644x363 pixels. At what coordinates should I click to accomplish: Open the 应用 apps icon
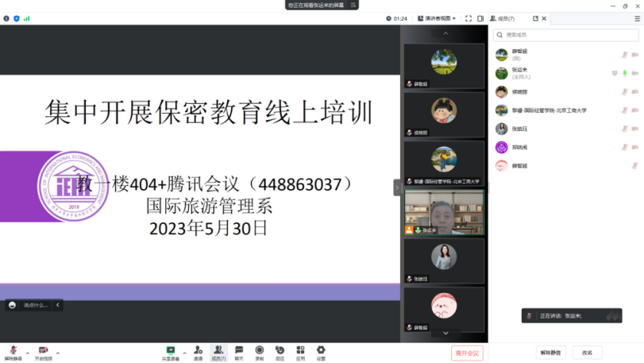[x=300, y=350]
